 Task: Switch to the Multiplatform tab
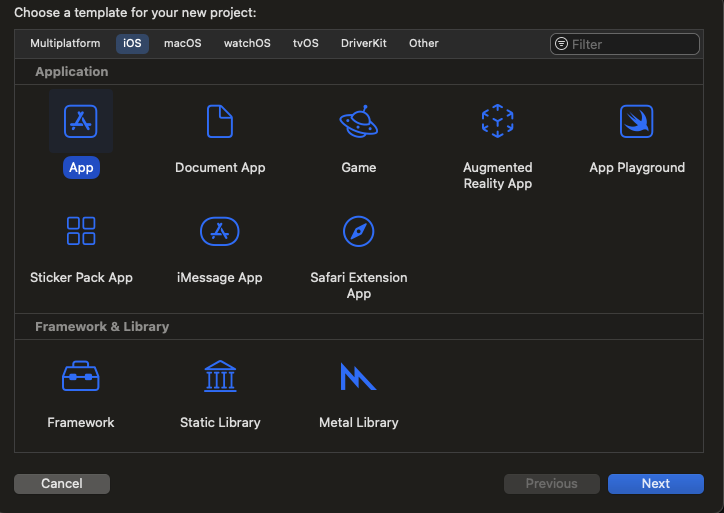tap(65, 44)
